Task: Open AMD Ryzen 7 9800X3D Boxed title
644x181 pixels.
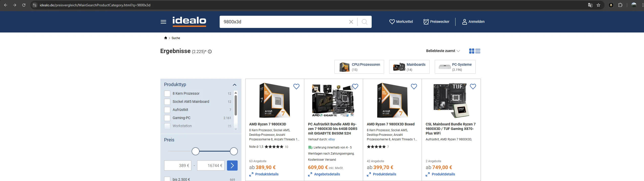Action: (x=391, y=124)
